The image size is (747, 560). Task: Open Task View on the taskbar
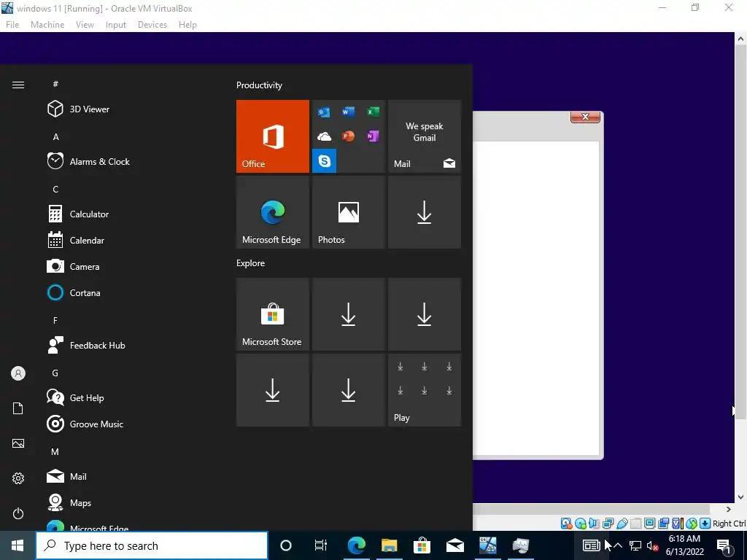point(321,545)
